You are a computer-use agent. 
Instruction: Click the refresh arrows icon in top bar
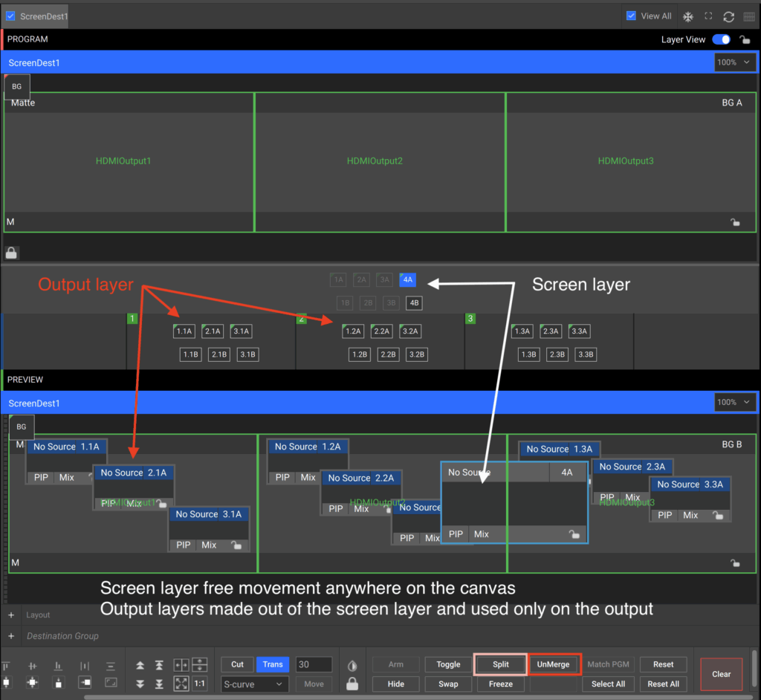[x=728, y=16]
